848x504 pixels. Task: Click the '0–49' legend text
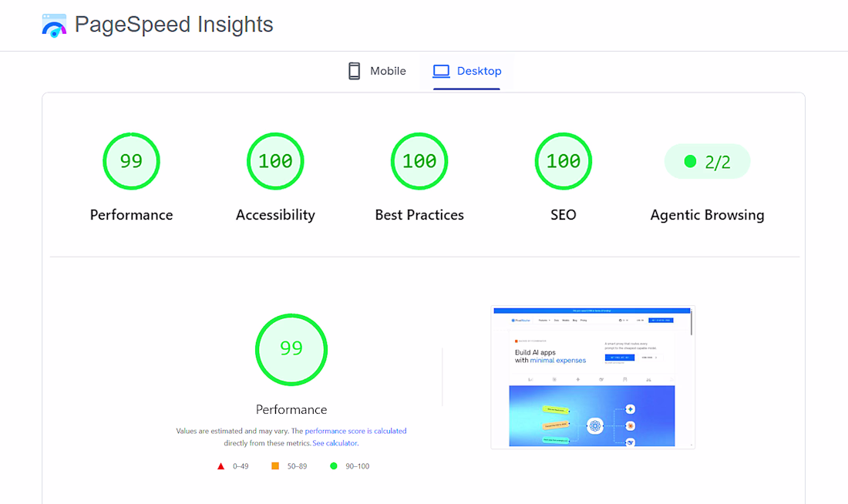click(x=241, y=466)
